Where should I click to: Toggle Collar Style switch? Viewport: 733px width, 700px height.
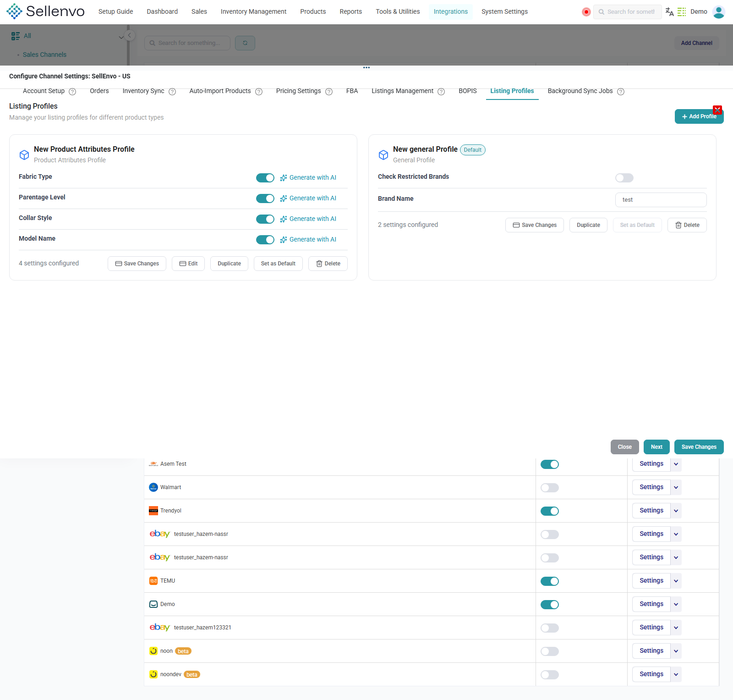tap(265, 219)
